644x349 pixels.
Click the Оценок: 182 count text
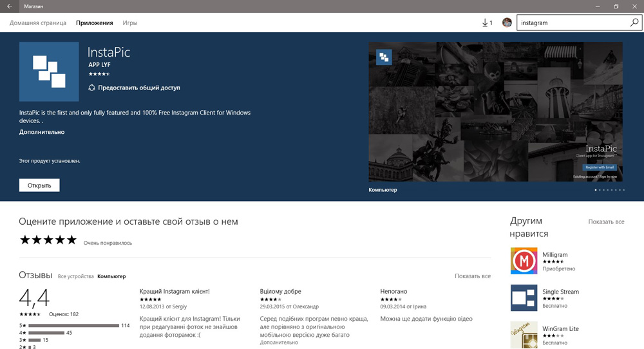click(x=64, y=314)
